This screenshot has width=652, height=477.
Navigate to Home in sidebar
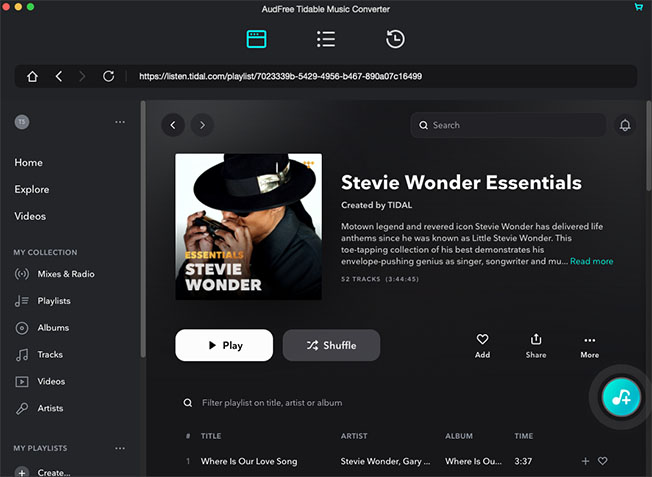[x=28, y=163]
